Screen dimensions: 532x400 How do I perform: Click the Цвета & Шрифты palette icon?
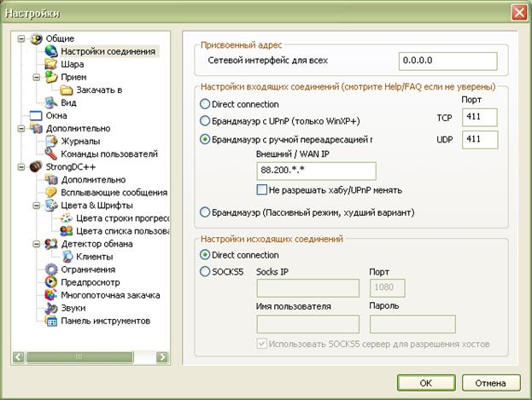(x=51, y=206)
